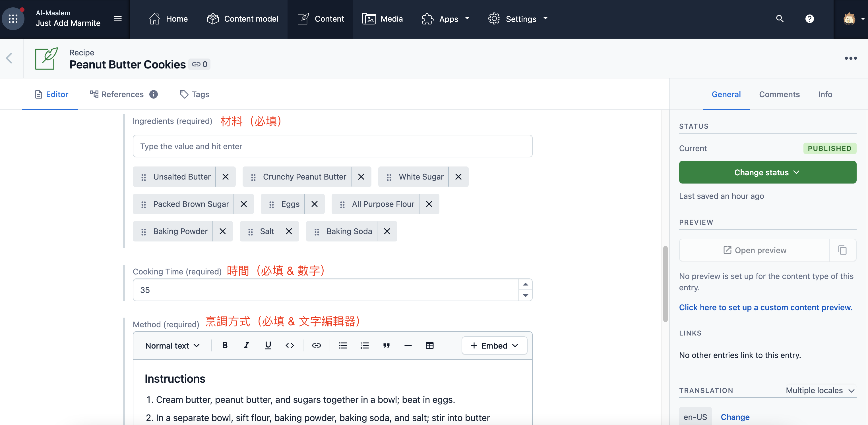Open the Normal text style dropdown
The width and height of the screenshot is (868, 425).
coord(173,345)
